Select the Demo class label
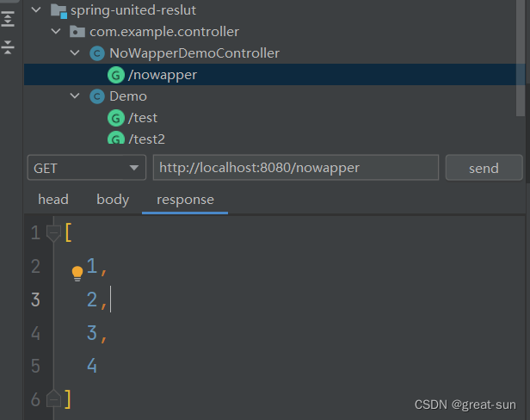Screen dimensions: 530x420 (x=128, y=96)
